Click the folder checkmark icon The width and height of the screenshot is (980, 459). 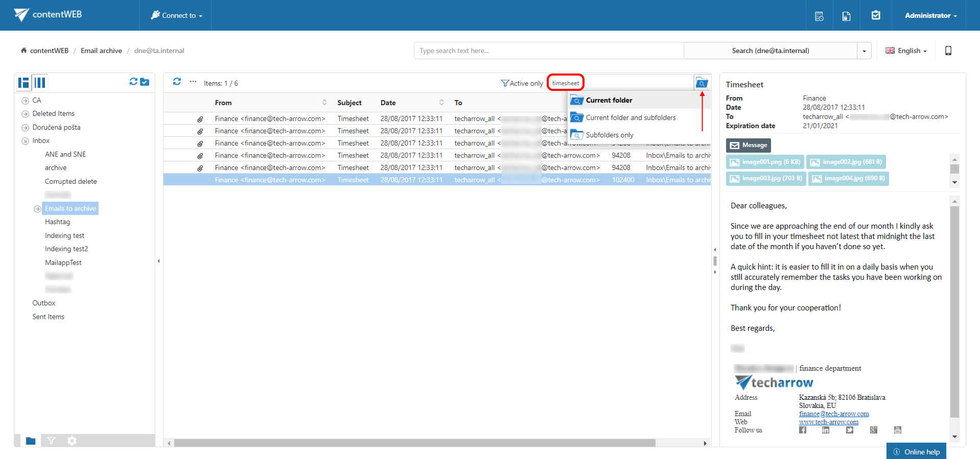pyautogui.click(x=145, y=82)
